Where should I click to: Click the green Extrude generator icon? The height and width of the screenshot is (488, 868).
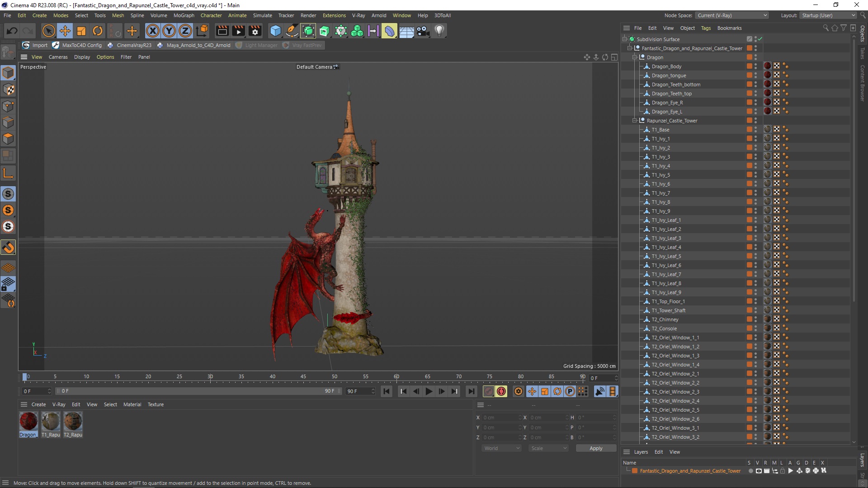click(x=325, y=31)
